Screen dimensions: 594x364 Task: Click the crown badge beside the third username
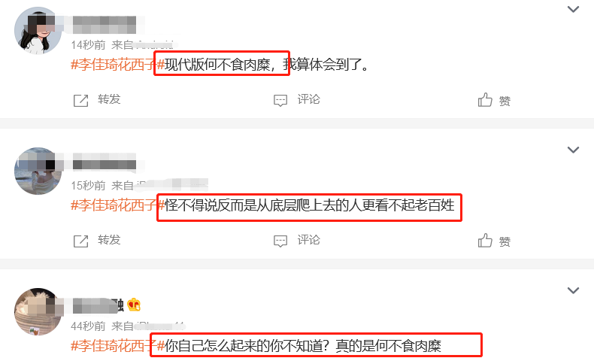tap(134, 305)
